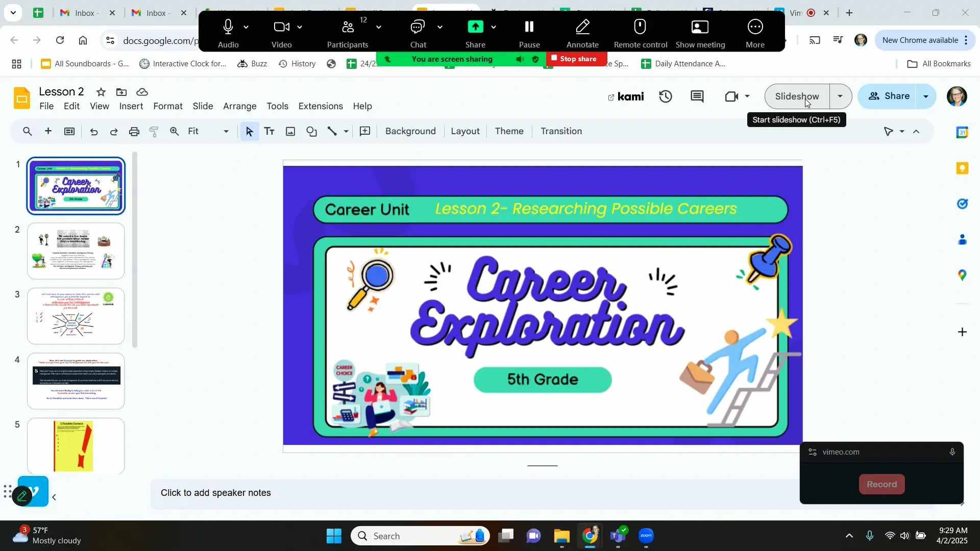Expand the Slideshow button dropdown
Screen dimensions: 980x551
click(840, 96)
